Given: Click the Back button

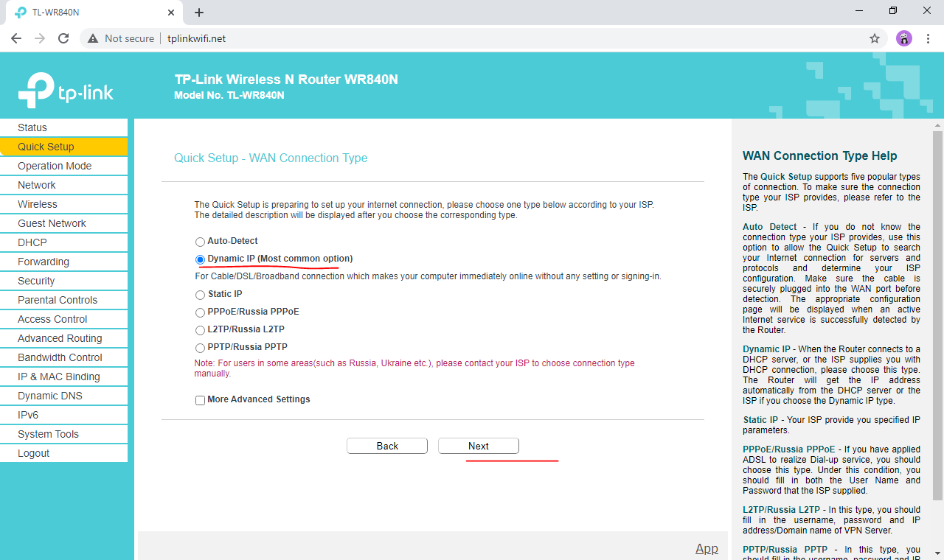Looking at the screenshot, I should tap(387, 446).
